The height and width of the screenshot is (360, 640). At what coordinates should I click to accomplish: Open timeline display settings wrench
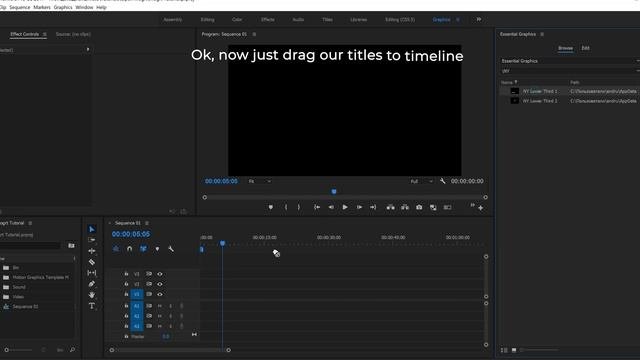[171, 249]
